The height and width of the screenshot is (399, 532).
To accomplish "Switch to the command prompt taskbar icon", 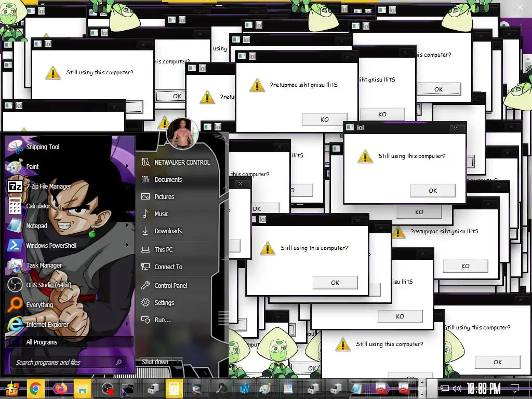I will click(x=127, y=389).
